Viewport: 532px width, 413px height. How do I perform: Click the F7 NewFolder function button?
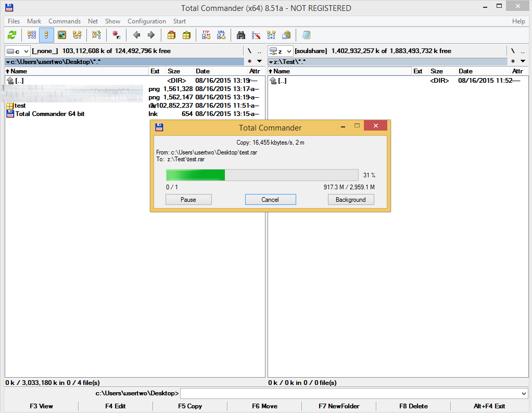[339, 406]
